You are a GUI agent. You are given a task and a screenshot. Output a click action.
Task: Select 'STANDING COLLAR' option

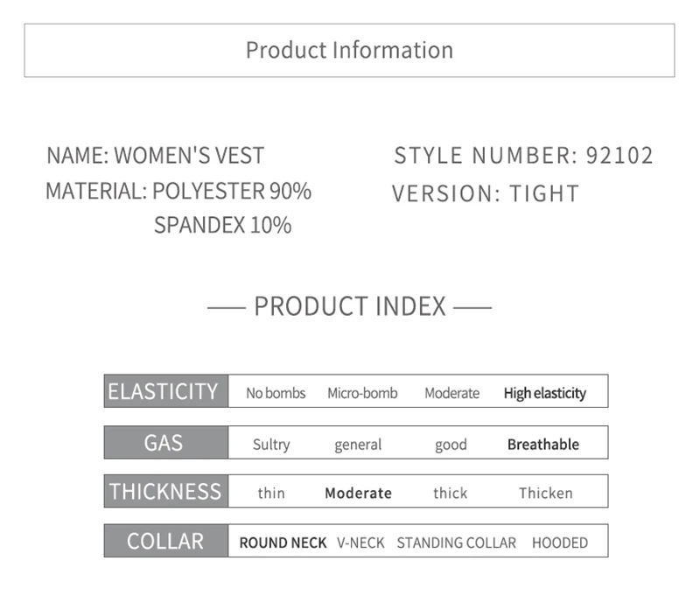[456, 543]
